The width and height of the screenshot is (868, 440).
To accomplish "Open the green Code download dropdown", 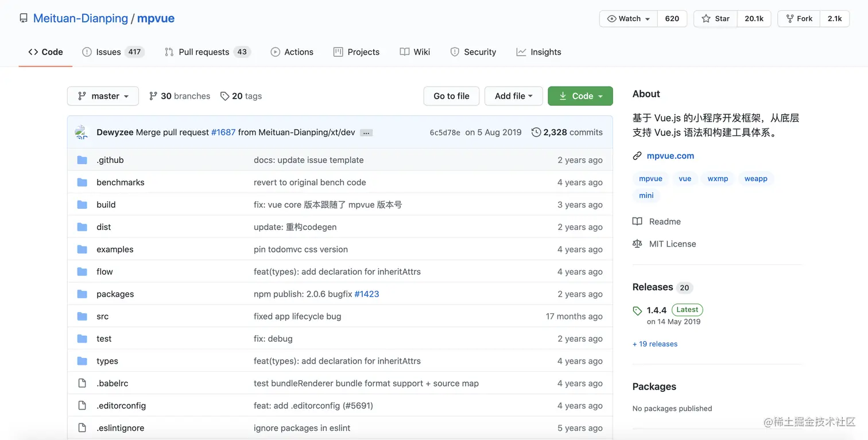I will coord(580,96).
